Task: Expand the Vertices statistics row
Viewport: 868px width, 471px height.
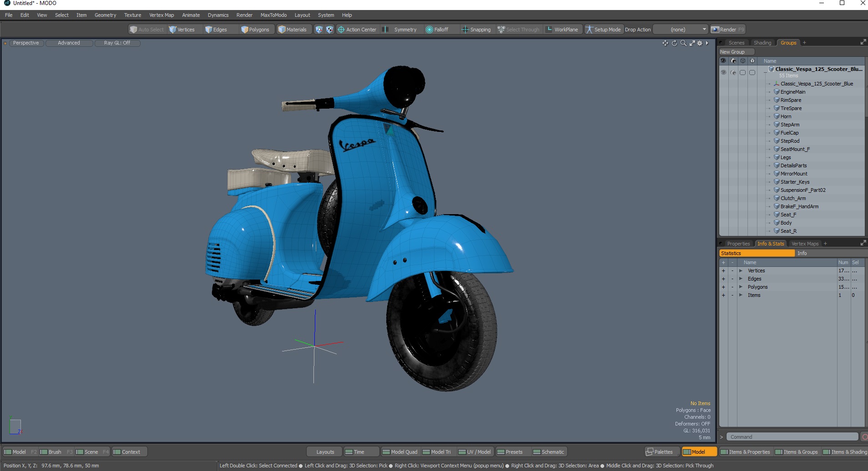Action: [x=741, y=271]
